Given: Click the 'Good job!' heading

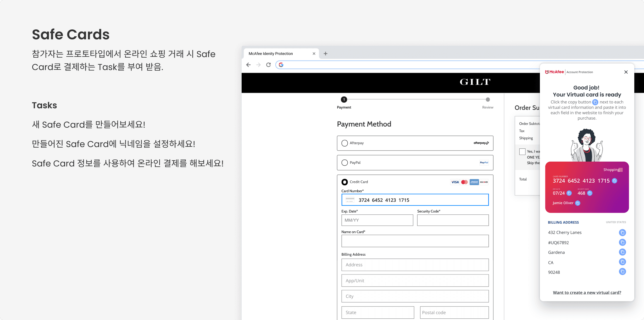Looking at the screenshot, I should [x=586, y=88].
